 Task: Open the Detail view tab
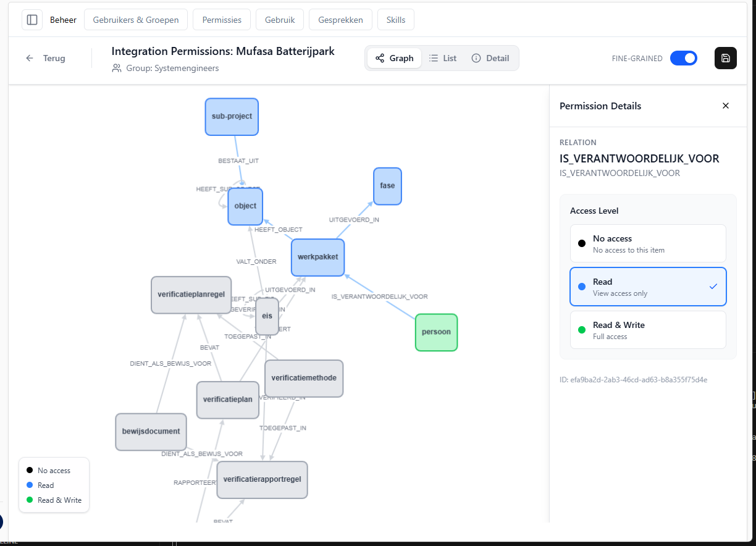click(x=490, y=58)
